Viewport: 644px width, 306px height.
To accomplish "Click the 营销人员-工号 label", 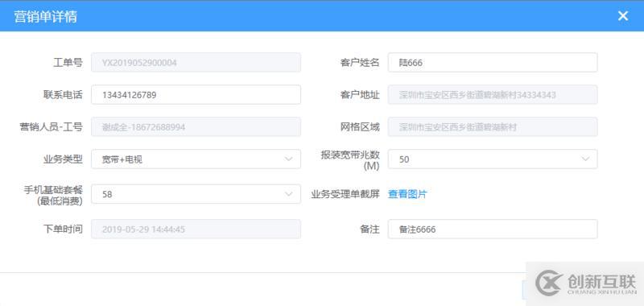I will pyautogui.click(x=51, y=127).
